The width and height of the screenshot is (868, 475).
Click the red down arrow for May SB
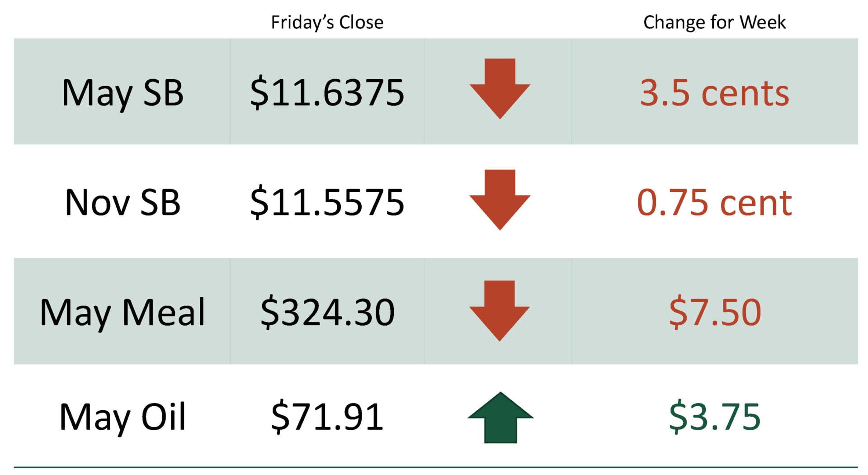[x=500, y=88]
